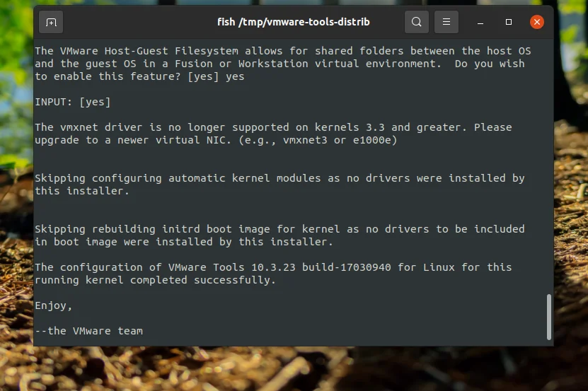Click 'Host-Guest' in the first line
This screenshot has width=588, height=391.
tap(137, 51)
